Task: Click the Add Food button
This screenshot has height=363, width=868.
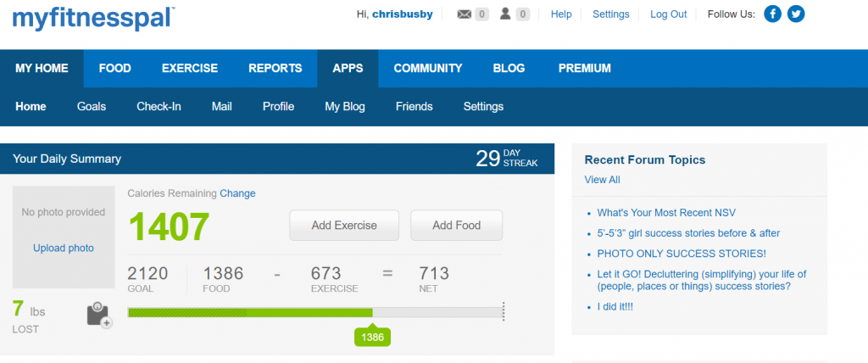Action: click(x=457, y=226)
